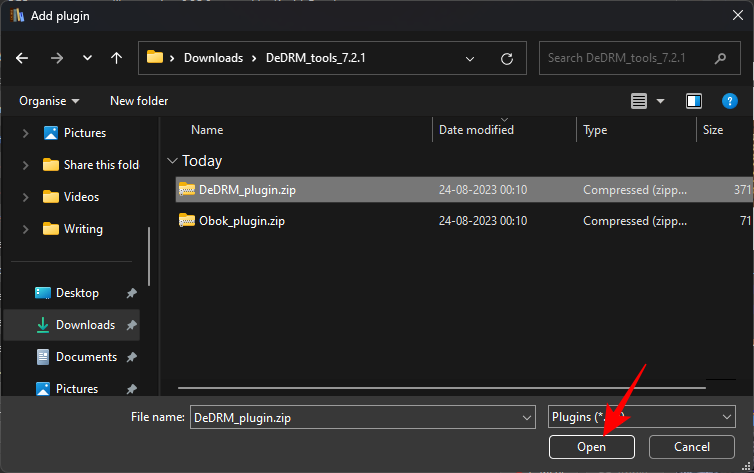Collapse the Today file group
The width and height of the screenshot is (754, 473).
(x=173, y=161)
